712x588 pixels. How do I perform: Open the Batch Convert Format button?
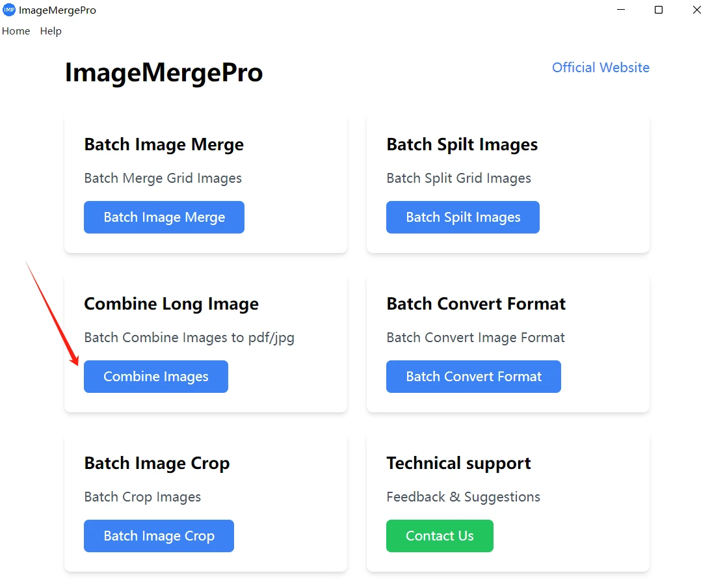[473, 377]
